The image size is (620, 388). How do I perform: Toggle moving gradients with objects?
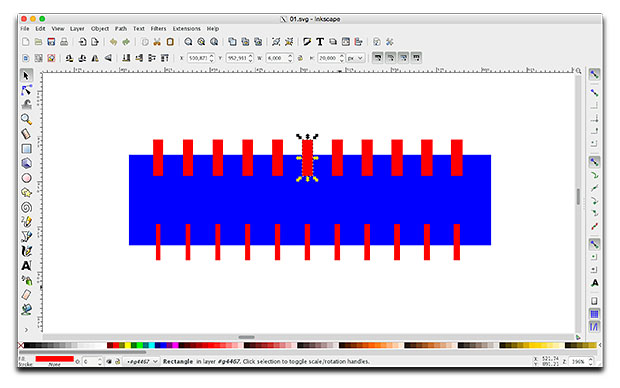pos(403,58)
